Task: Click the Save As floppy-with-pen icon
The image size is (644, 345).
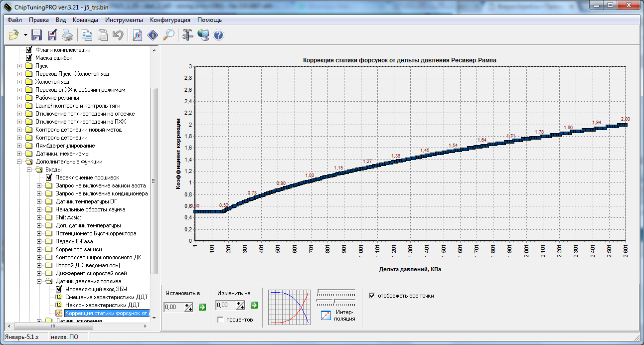Action: pos(52,35)
